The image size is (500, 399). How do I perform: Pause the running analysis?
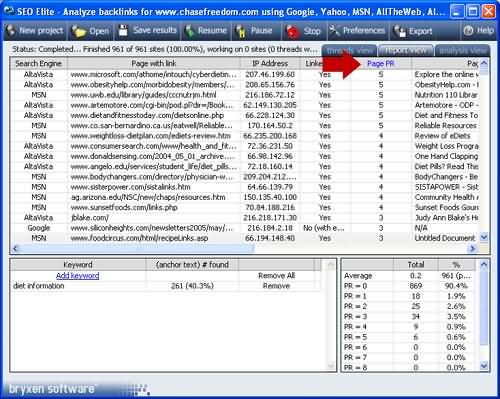point(256,31)
